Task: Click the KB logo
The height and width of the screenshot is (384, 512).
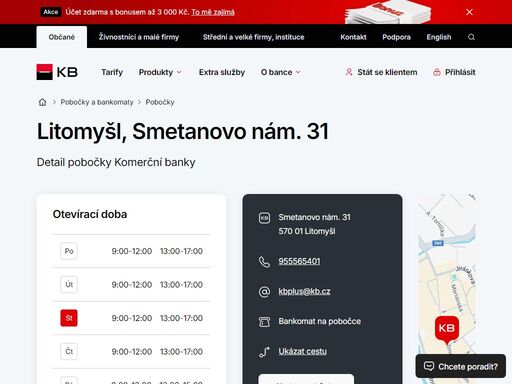Action: tap(57, 72)
